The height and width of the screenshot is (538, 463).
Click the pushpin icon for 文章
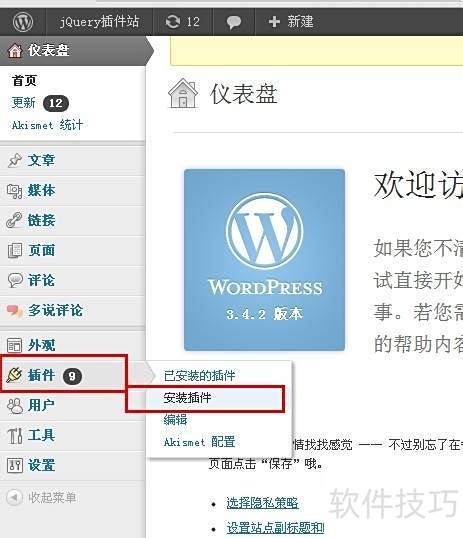coord(15,160)
